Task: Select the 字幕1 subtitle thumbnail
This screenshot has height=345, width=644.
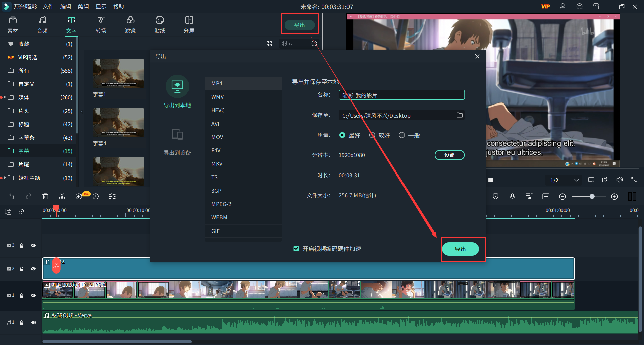Action: pyautogui.click(x=118, y=74)
